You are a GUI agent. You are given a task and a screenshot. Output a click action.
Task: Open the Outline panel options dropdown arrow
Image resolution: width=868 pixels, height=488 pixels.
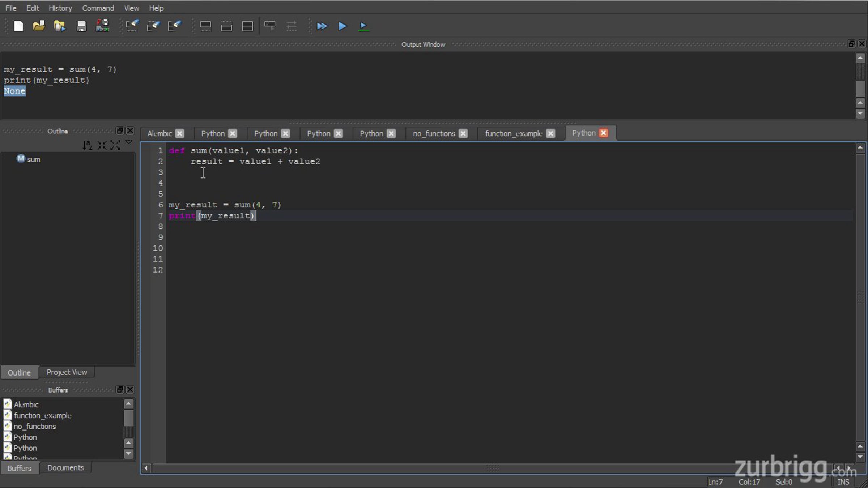coord(129,142)
